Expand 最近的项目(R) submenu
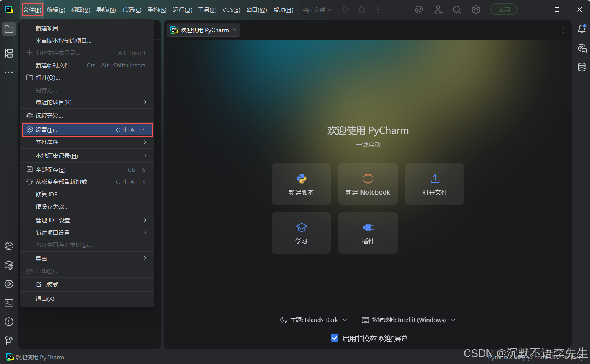The width and height of the screenshot is (590, 364). point(87,102)
